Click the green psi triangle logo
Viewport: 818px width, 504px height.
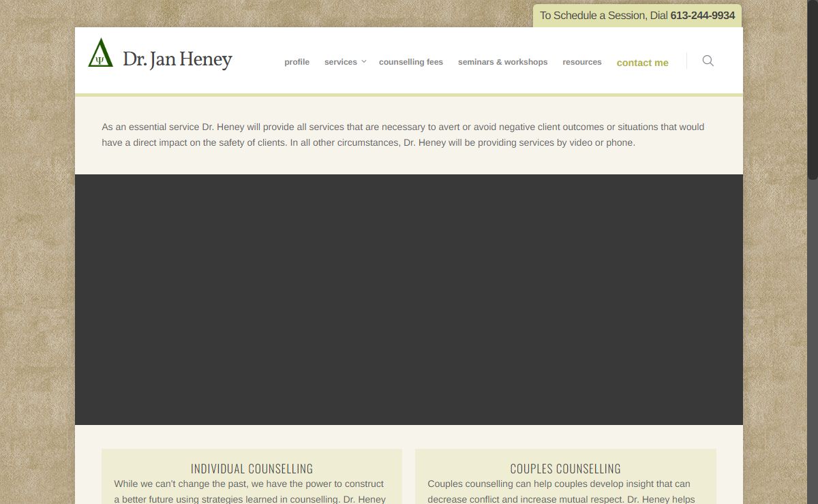[100, 53]
